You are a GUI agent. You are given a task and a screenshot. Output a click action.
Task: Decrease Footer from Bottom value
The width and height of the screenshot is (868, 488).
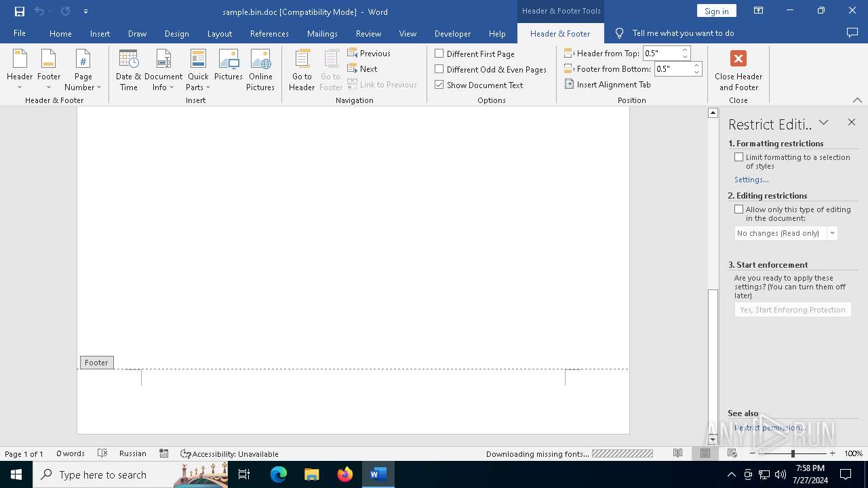(x=697, y=72)
